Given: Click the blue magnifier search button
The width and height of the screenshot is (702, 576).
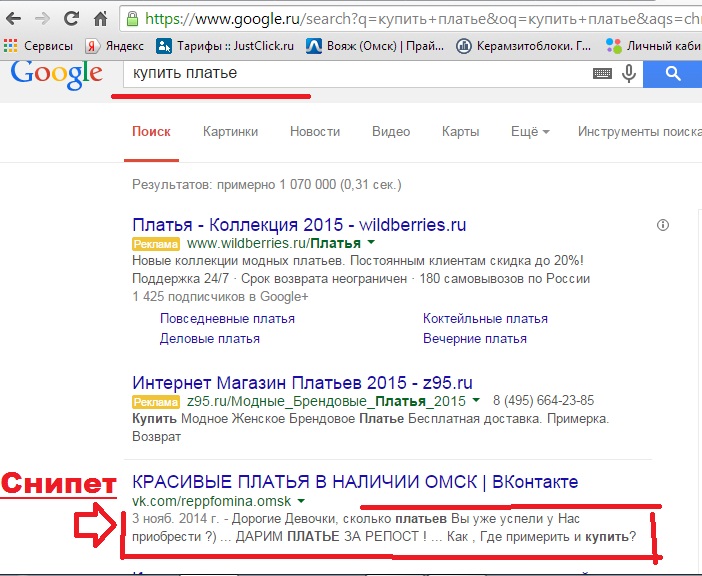Looking at the screenshot, I should click(x=672, y=74).
